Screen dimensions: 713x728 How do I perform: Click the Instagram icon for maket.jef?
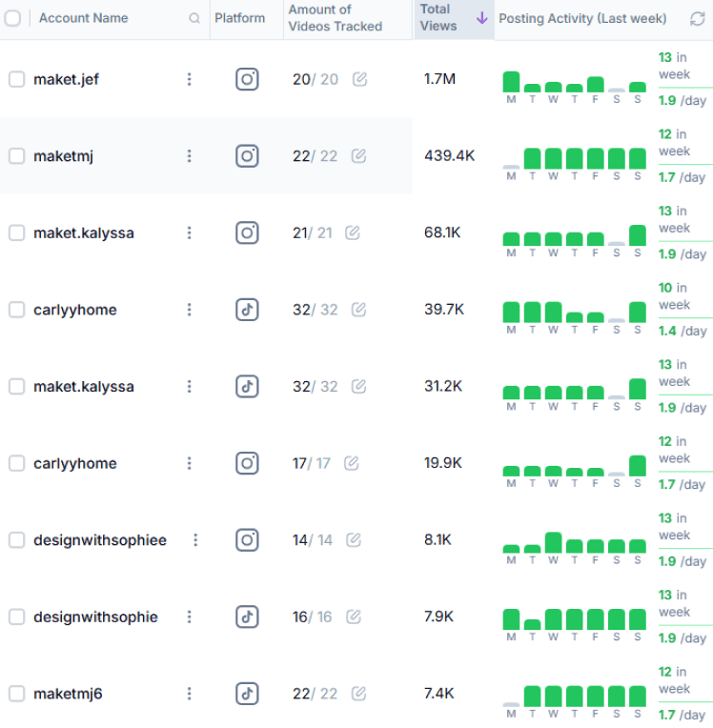point(247,79)
